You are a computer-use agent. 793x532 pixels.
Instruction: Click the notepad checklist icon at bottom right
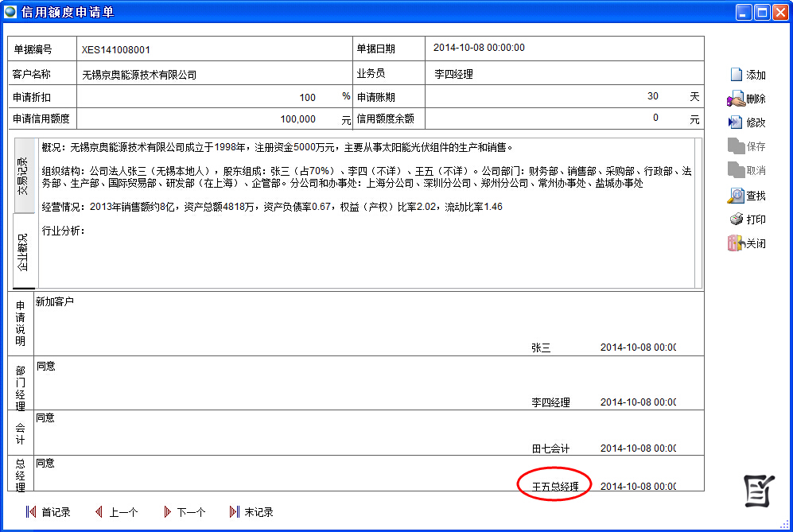pos(758,490)
